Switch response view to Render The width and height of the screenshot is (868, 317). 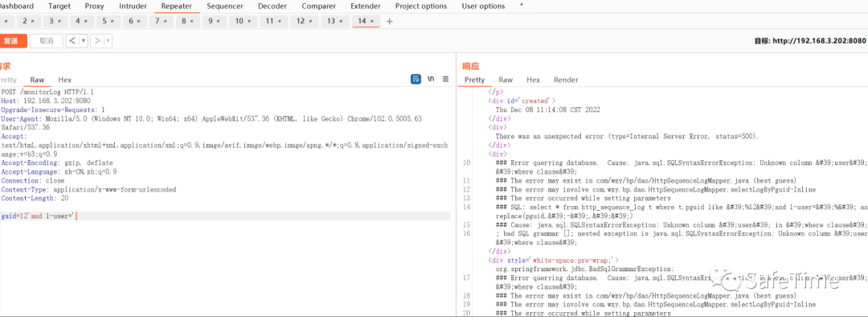pos(566,80)
